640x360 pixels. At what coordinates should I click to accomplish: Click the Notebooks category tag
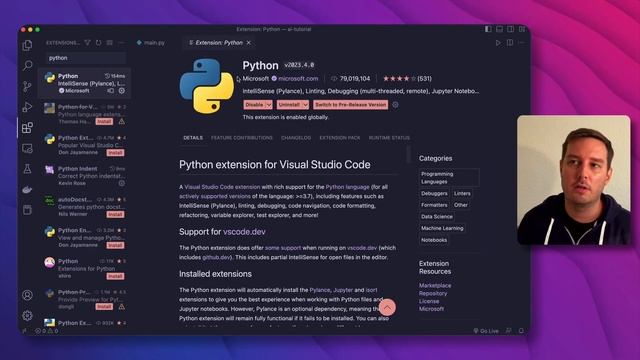click(x=434, y=240)
